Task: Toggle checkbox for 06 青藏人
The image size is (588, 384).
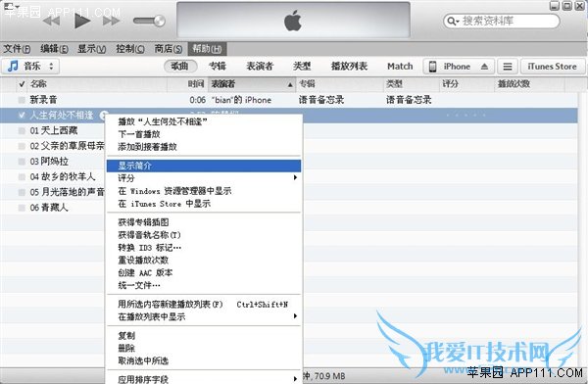Action: (x=22, y=208)
